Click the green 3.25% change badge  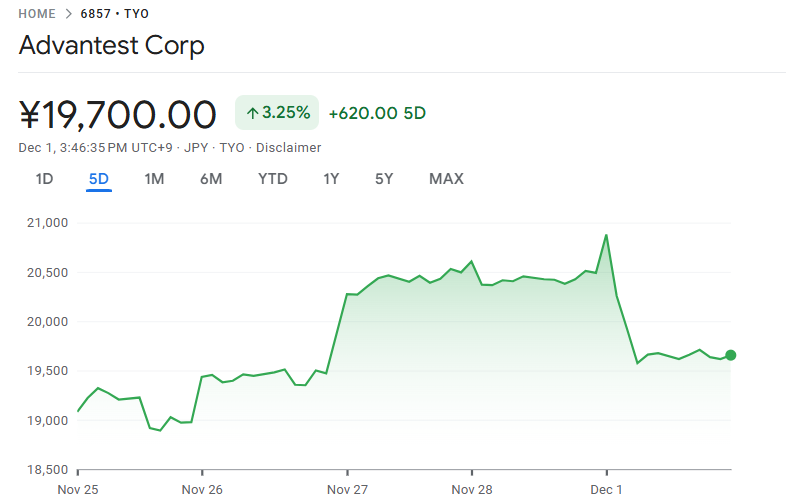277,113
